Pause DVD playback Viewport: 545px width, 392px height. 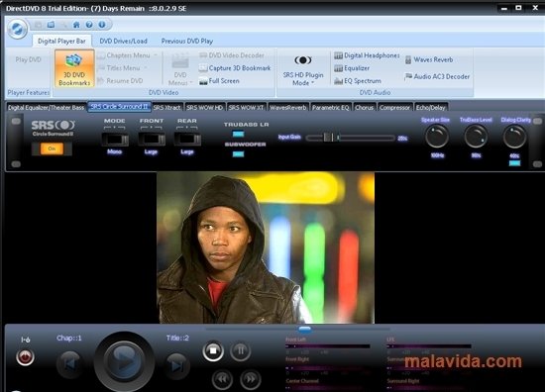pyautogui.click(x=240, y=351)
